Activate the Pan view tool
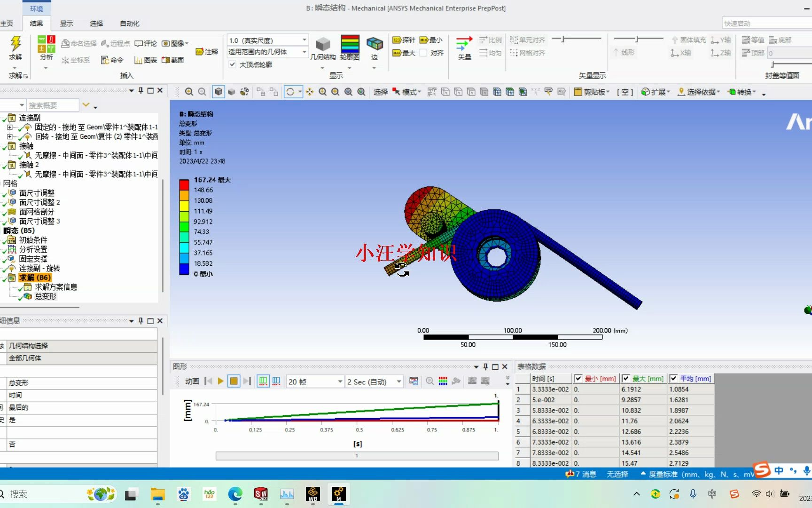This screenshot has height=508, width=812. (310, 92)
